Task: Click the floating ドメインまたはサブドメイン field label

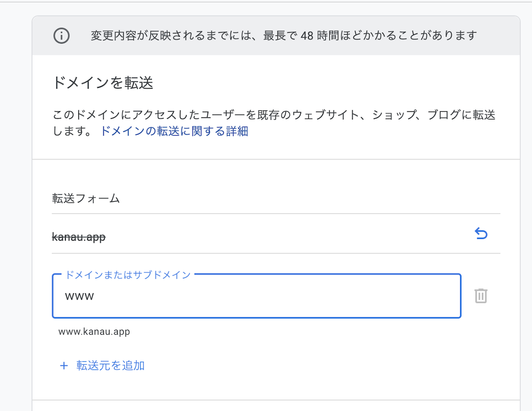Action: click(x=127, y=275)
